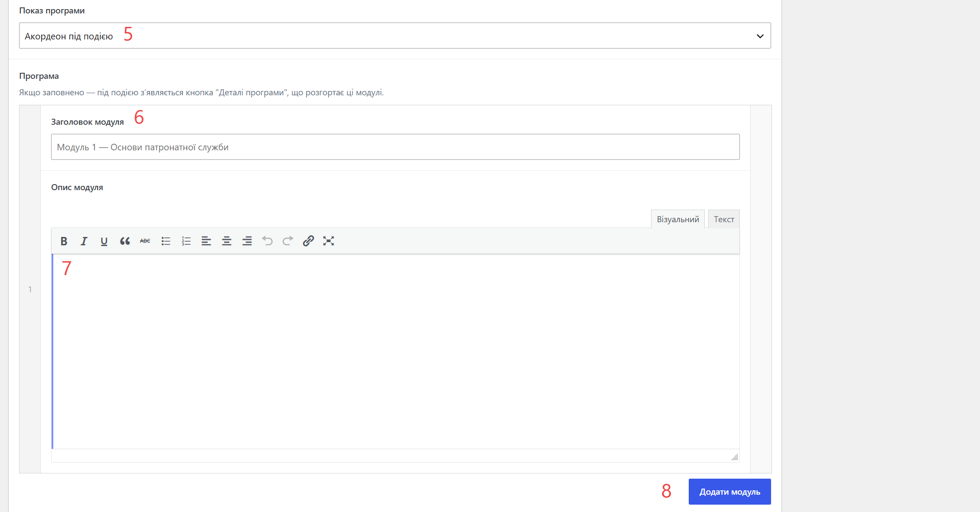Switch to the Візуальний editor tab
980x512 pixels.
tap(678, 219)
